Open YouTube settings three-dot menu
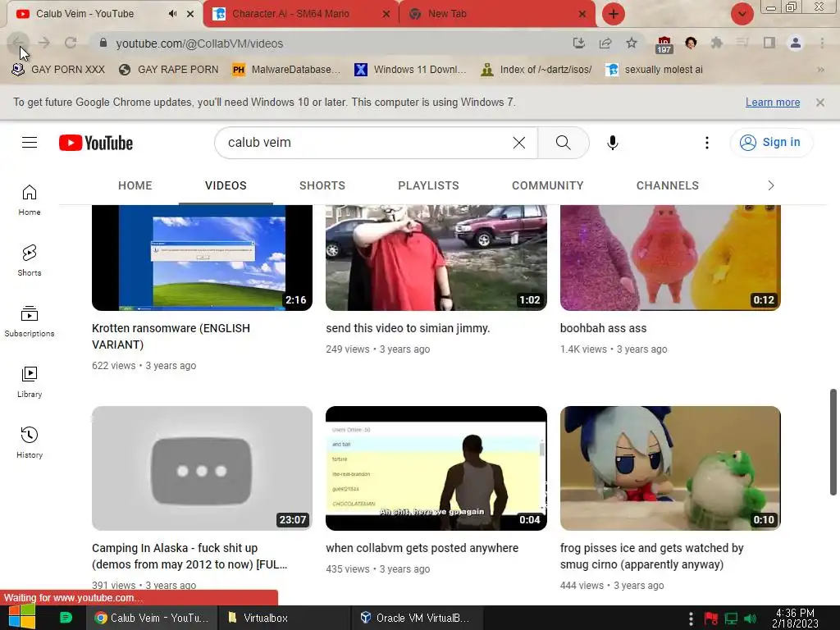 coord(706,143)
